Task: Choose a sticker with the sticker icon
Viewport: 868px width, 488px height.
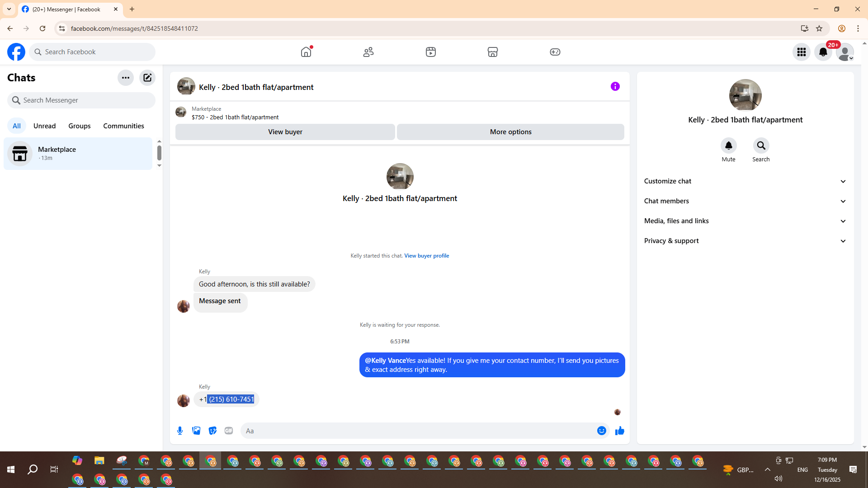Action: click(x=212, y=431)
